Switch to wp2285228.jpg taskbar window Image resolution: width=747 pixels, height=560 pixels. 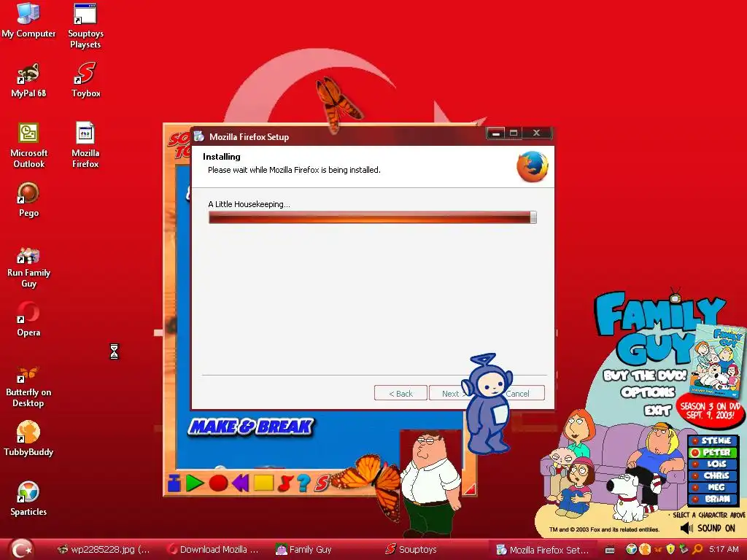(x=103, y=549)
